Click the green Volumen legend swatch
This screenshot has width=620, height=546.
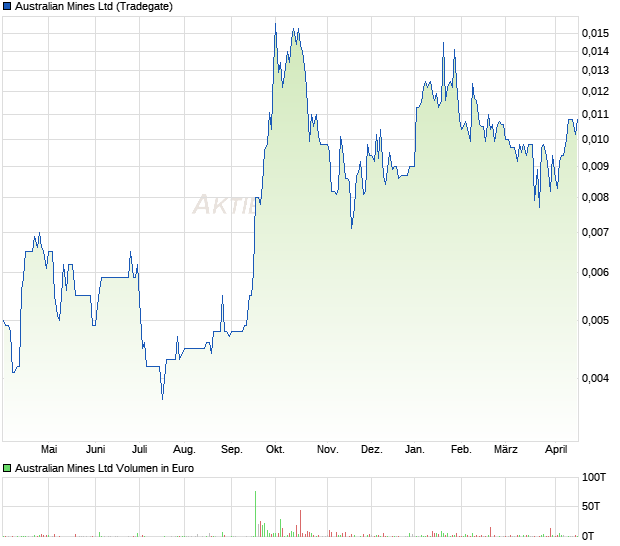coord(7,469)
